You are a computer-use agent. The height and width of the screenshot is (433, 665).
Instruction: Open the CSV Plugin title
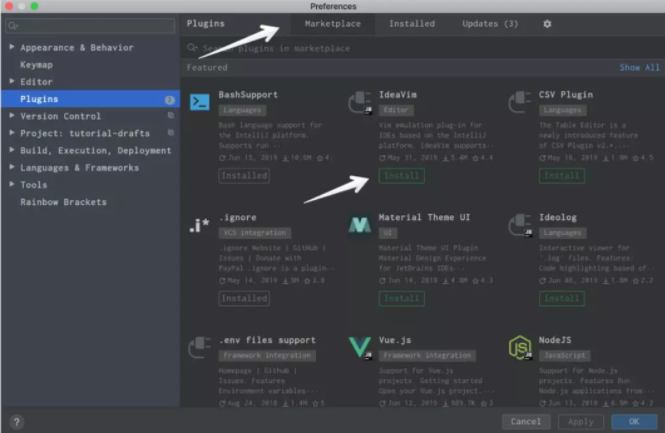(x=566, y=95)
